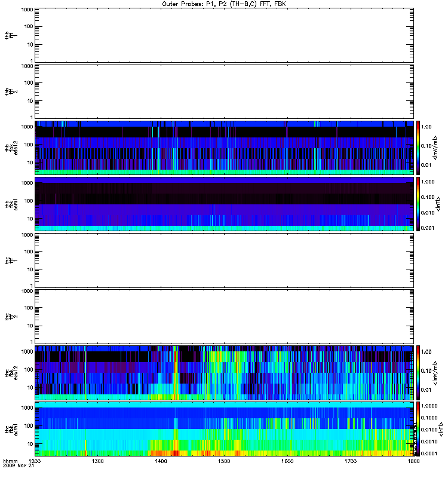
Task: Click the thc fbk edc12 color bar
Action: coord(418,372)
